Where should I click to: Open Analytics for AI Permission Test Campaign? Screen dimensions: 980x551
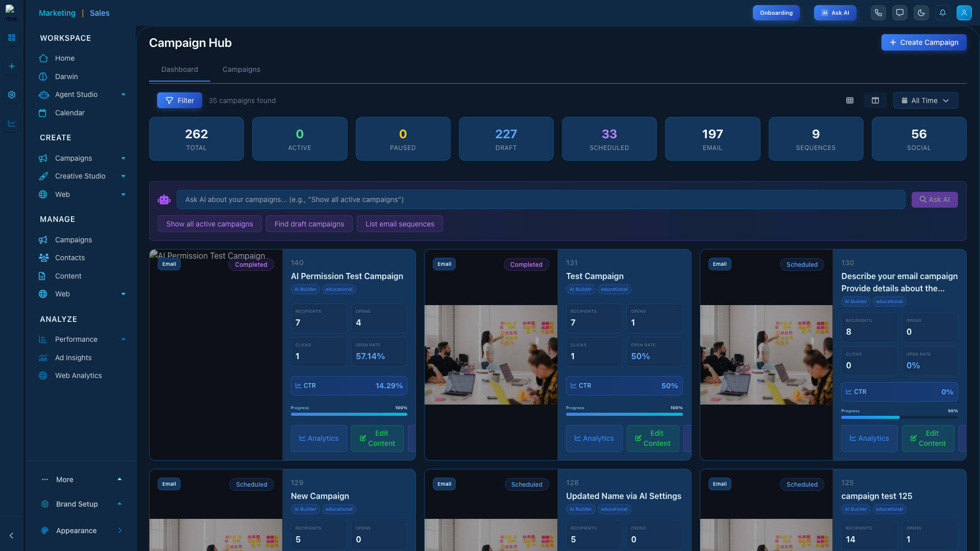[319, 438]
